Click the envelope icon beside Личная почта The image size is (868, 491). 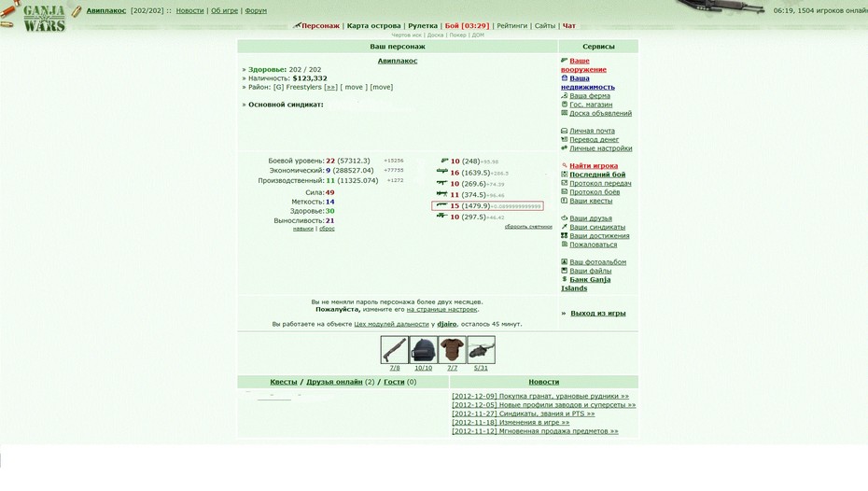tap(564, 131)
